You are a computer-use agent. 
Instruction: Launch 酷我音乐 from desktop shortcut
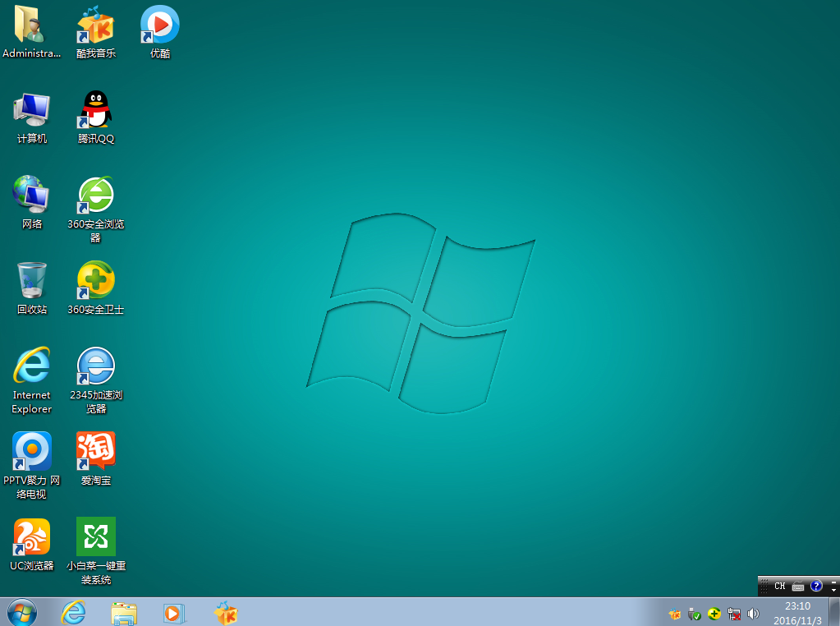coord(95,31)
